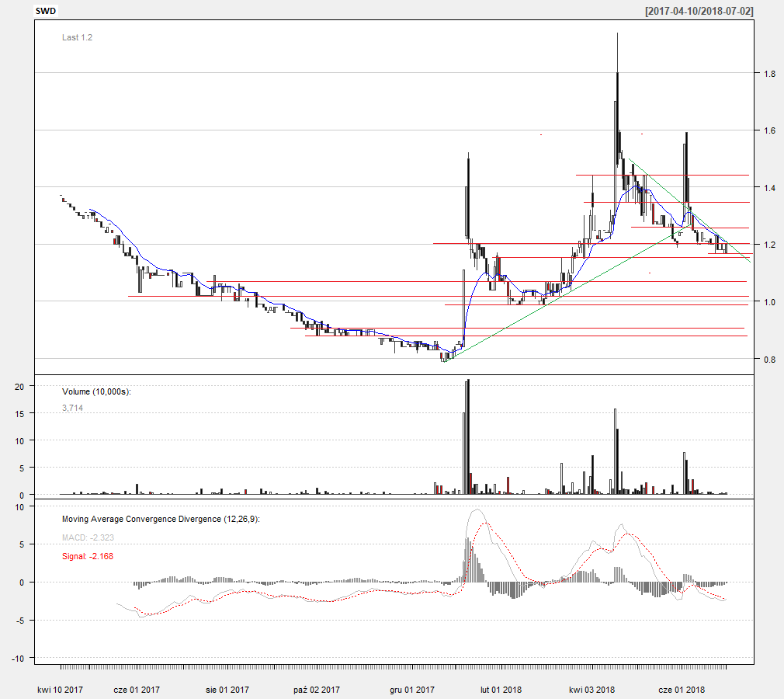
Task: Click the 1.2 price axis label
Action: (769, 245)
